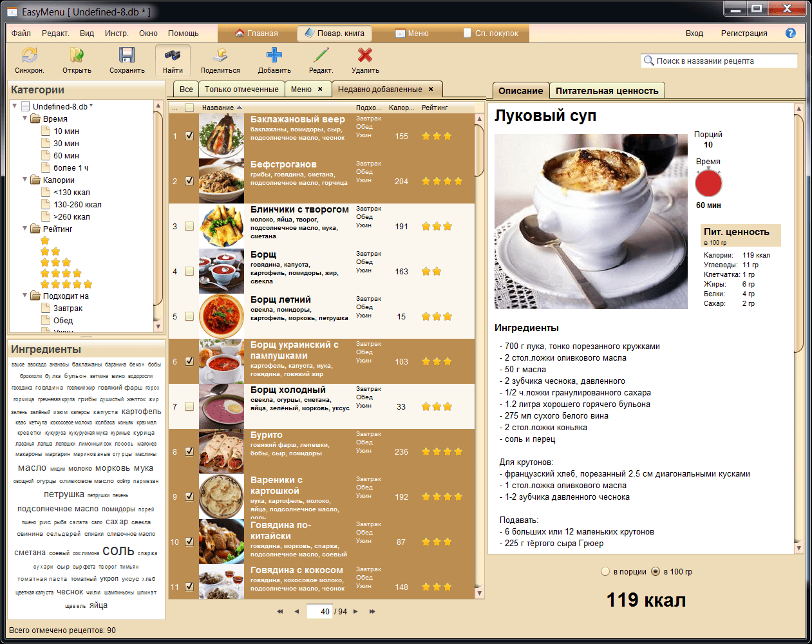Image resolution: width=812 pixels, height=644 pixels.
Task: Click the Синхрон. sync icon
Action: click(x=29, y=56)
